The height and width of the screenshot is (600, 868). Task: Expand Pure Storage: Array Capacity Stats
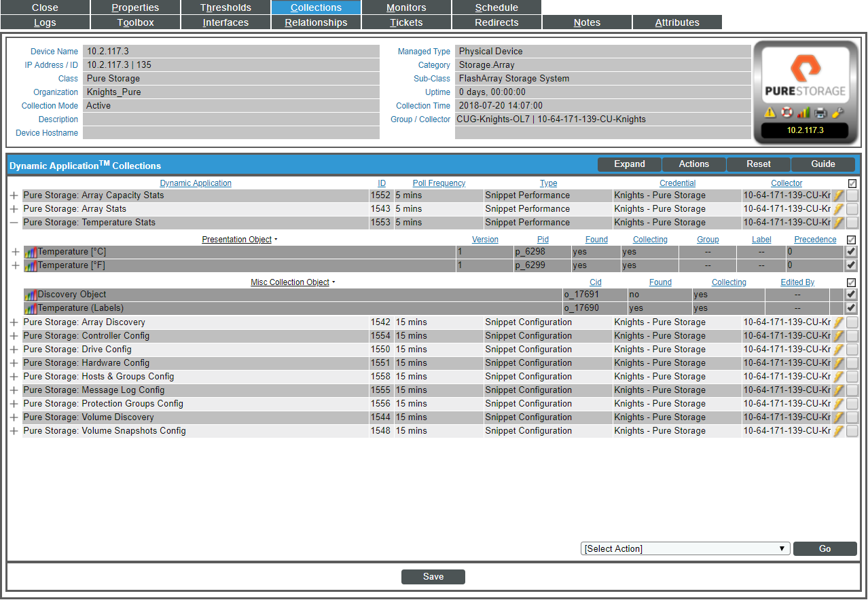[14, 195]
